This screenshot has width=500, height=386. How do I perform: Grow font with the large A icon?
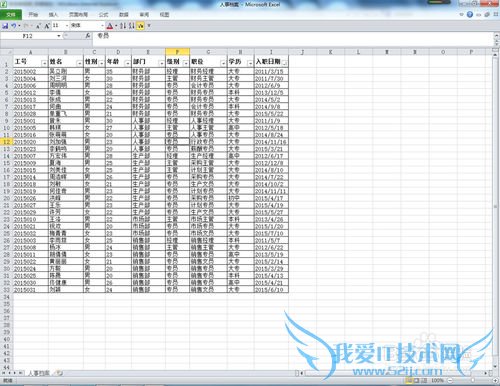click(x=47, y=26)
